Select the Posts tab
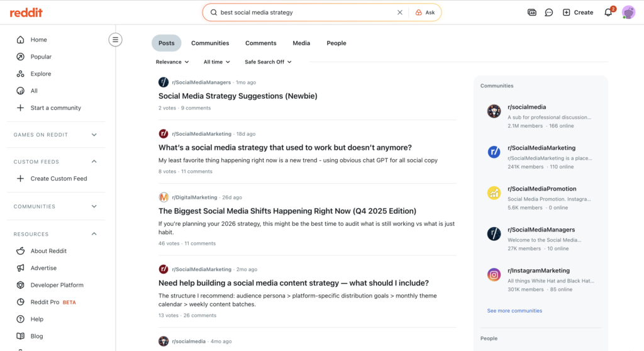This screenshot has width=644, height=351. (x=166, y=43)
